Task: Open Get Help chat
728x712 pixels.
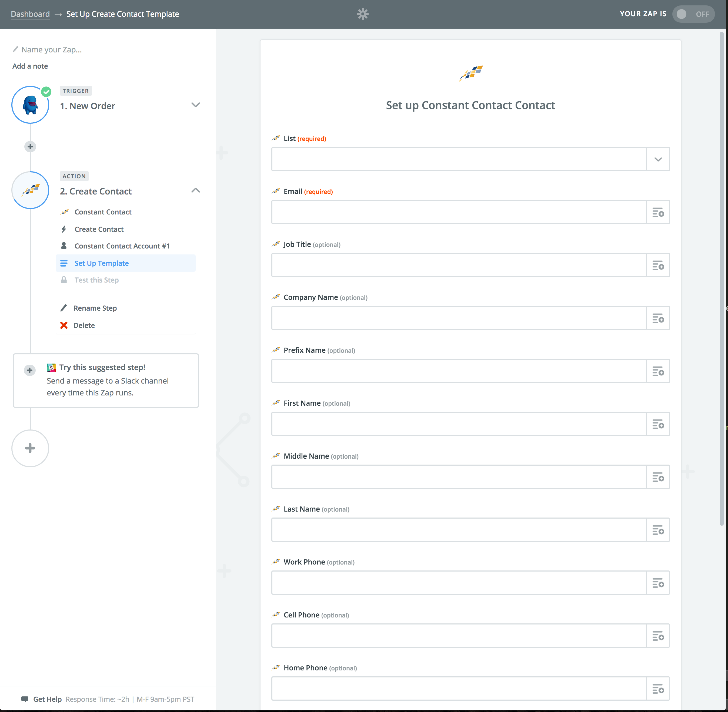Action: click(x=47, y=699)
